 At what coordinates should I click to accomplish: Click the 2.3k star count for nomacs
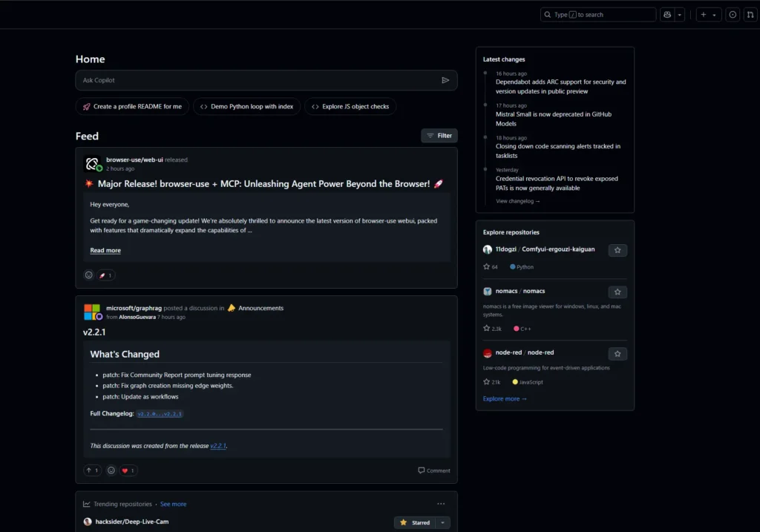pyautogui.click(x=493, y=329)
